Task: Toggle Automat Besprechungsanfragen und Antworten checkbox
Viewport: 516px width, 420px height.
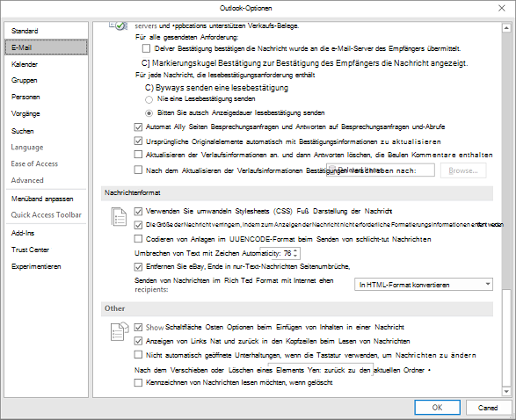Action: pyautogui.click(x=138, y=127)
